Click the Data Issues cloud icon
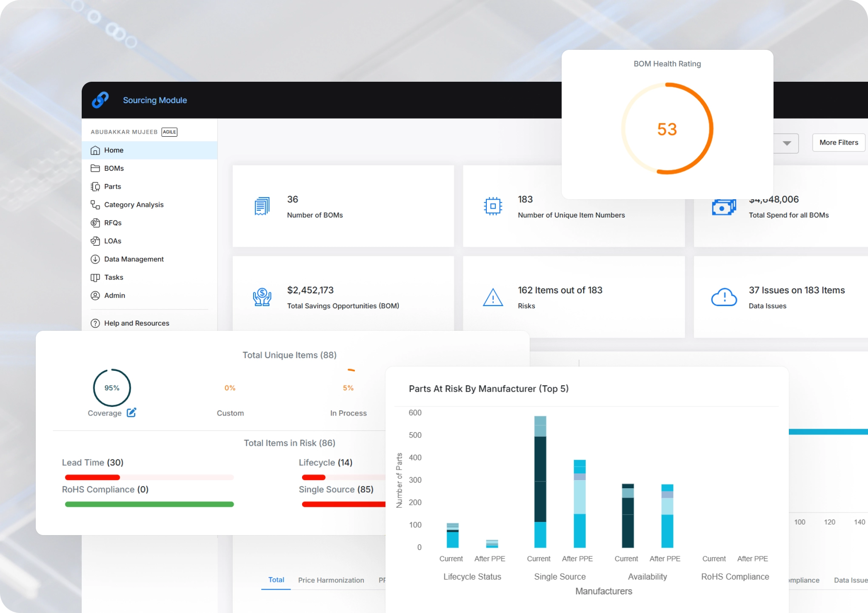 point(724,297)
